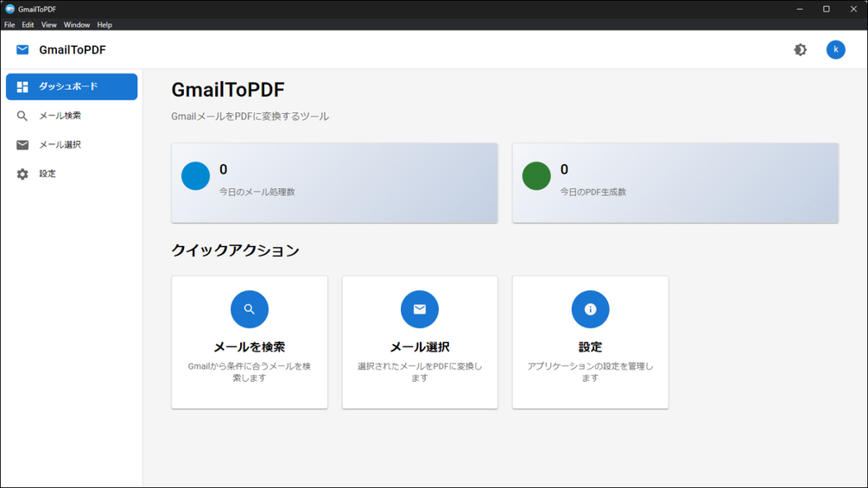Open the user avatar labeled k

coord(835,50)
